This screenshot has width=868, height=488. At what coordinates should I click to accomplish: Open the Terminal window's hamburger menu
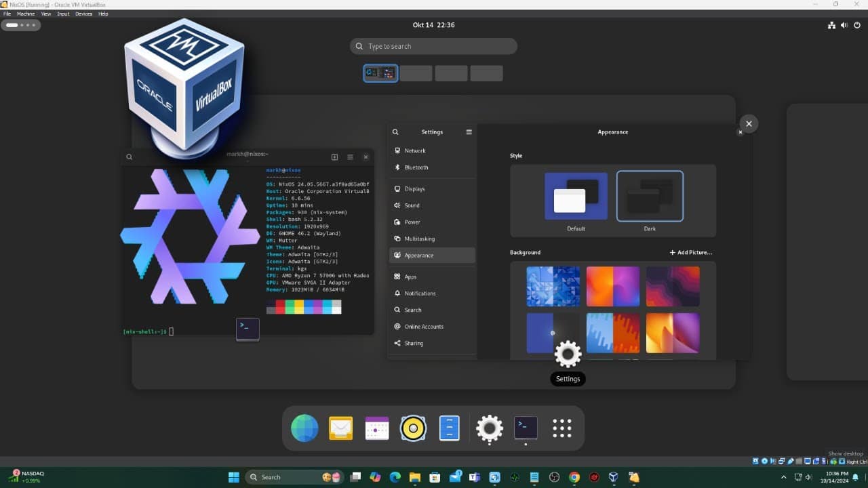(350, 157)
